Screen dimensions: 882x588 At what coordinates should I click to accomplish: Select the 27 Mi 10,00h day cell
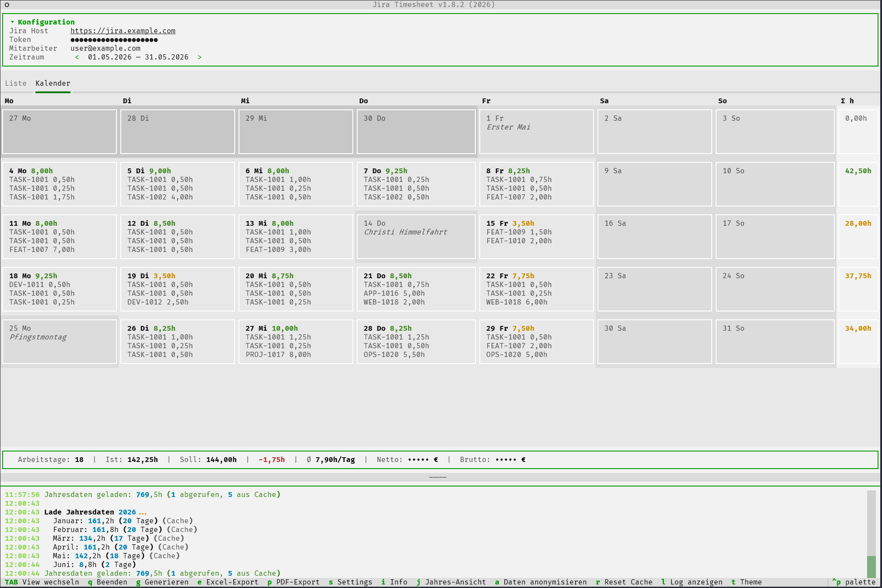point(296,342)
